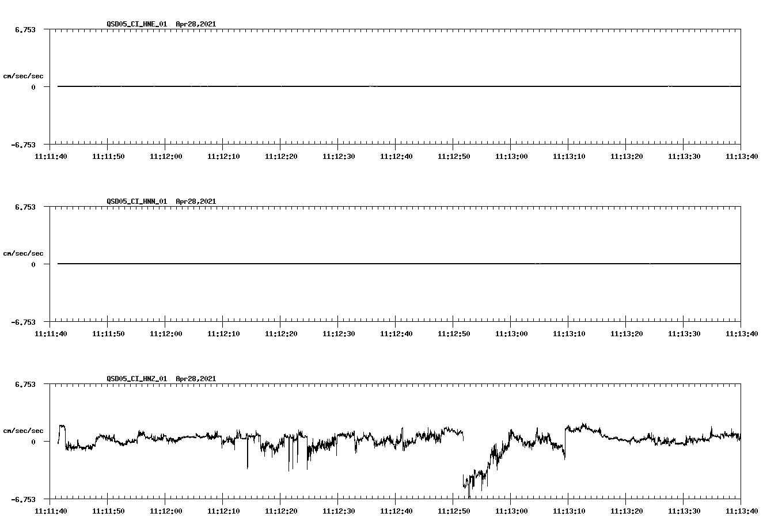Click the cm/sec/sec label on the HNZ plot

coord(24,430)
